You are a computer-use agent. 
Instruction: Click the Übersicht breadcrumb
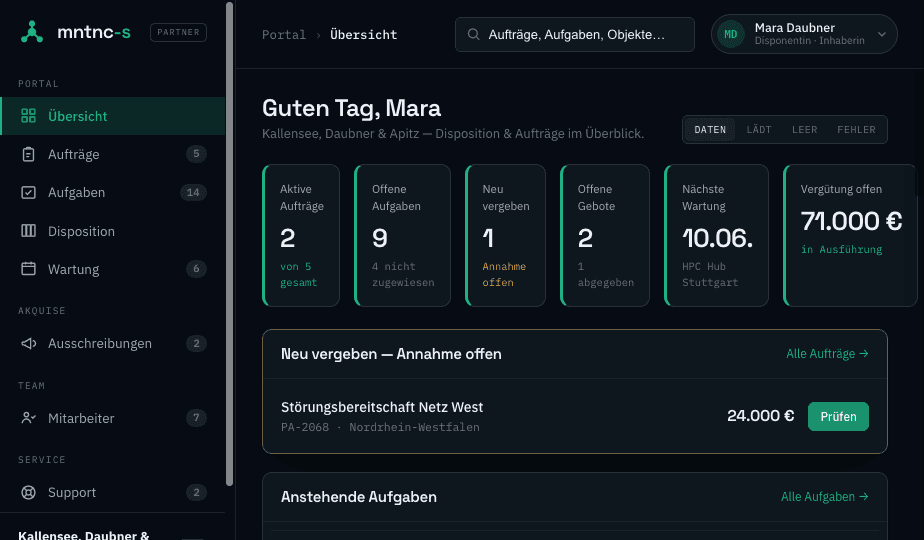pyautogui.click(x=364, y=35)
